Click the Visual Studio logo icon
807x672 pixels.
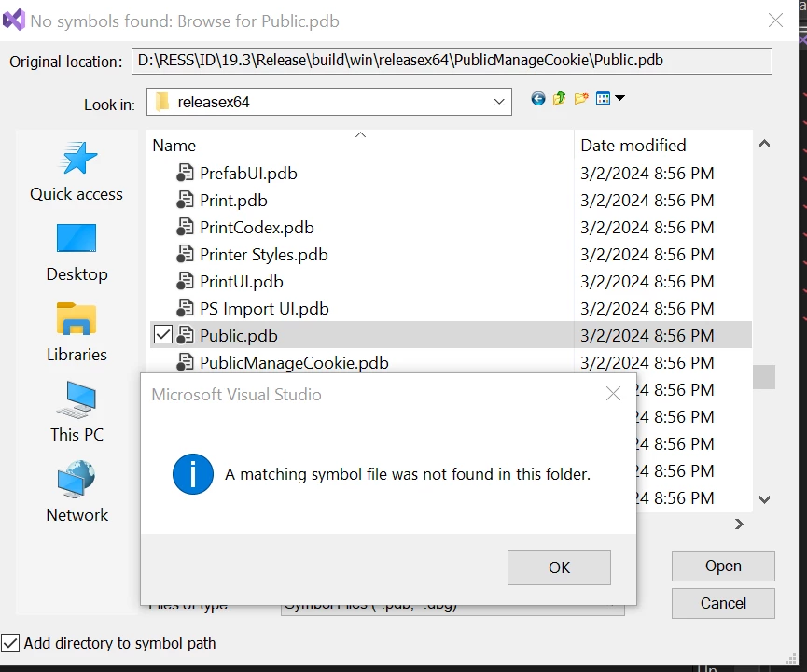coord(14,21)
